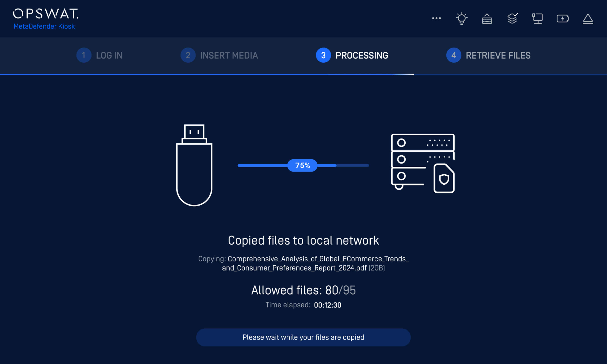Image resolution: width=607 pixels, height=364 pixels.
Task: Click the server storage shield icon
Action: pos(423,163)
